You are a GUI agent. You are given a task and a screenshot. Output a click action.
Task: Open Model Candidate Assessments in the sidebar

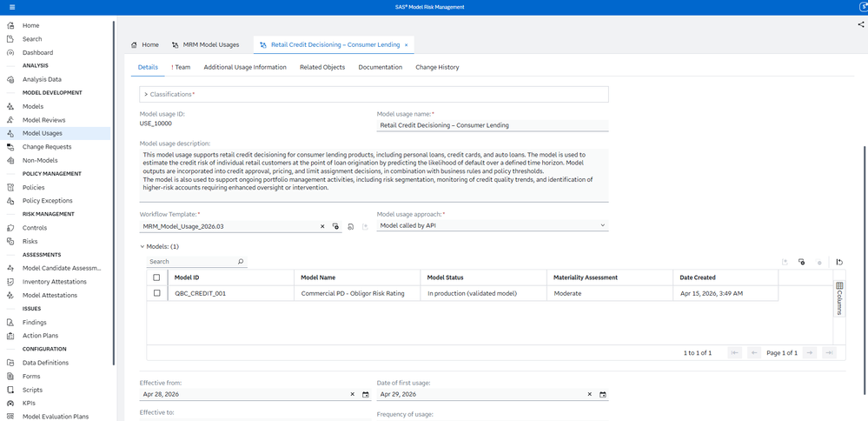[62, 268]
